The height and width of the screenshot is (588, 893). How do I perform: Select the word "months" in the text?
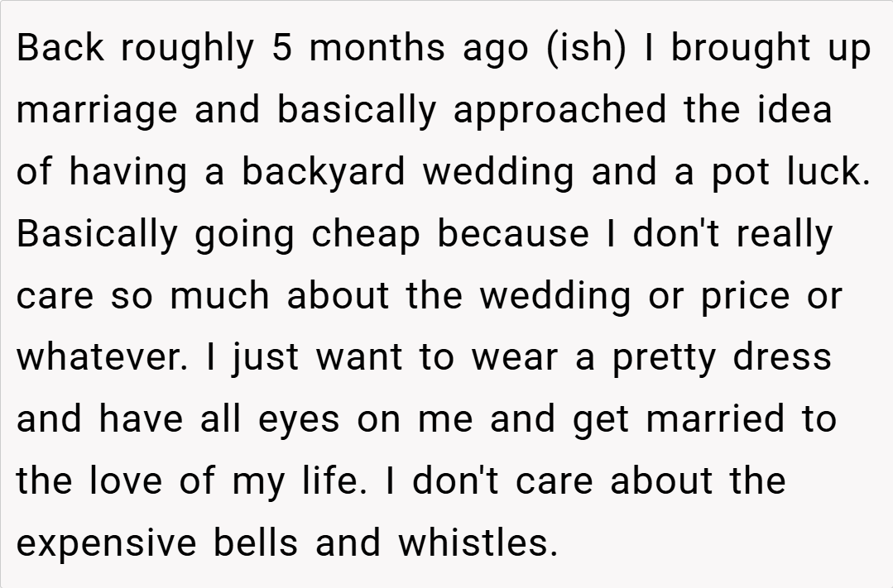378,49
